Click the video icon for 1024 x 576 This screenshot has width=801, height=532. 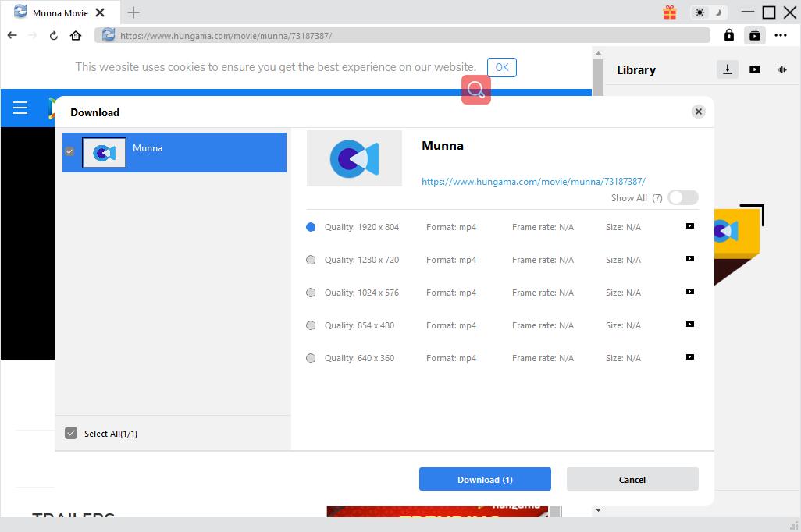click(690, 292)
